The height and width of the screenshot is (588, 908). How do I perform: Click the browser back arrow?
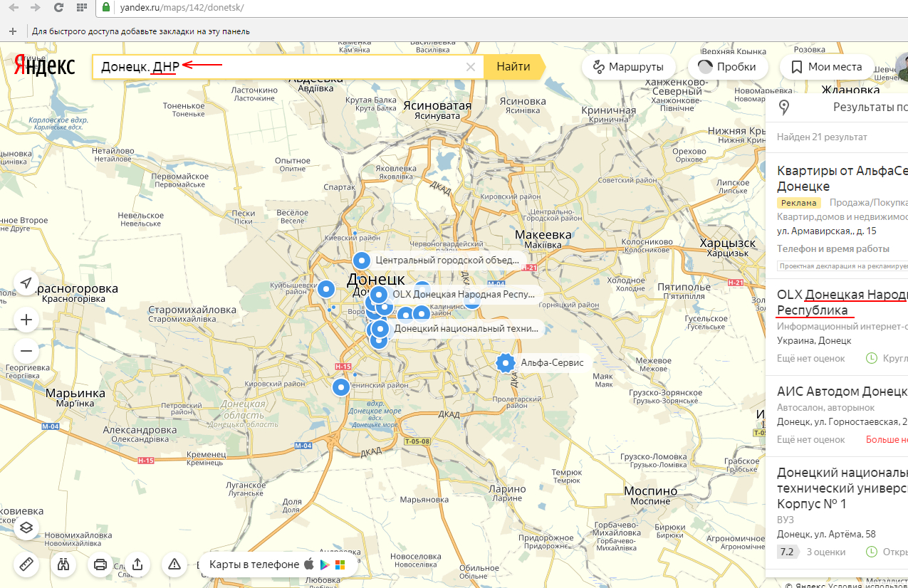coord(15,8)
